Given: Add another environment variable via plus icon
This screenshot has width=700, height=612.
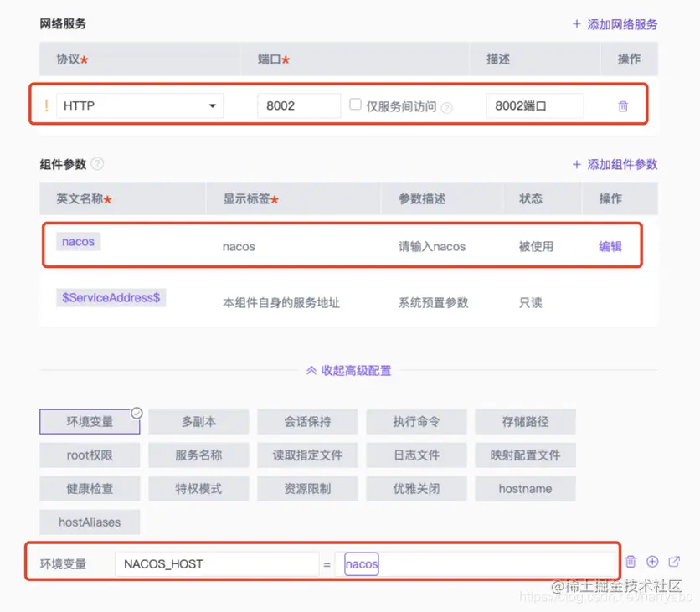Looking at the screenshot, I should tap(652, 563).
